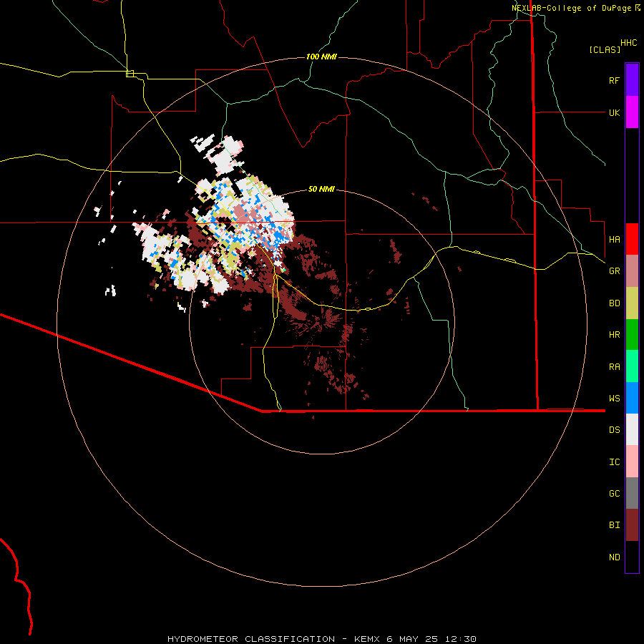644x644 pixels.
Task: Click the 'HHC' product label
Action: coord(629,43)
